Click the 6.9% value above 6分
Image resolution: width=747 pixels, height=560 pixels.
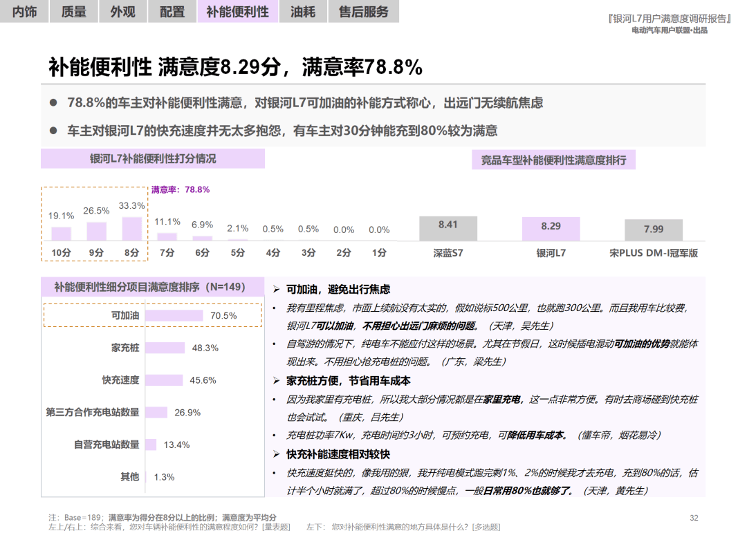tap(203, 225)
